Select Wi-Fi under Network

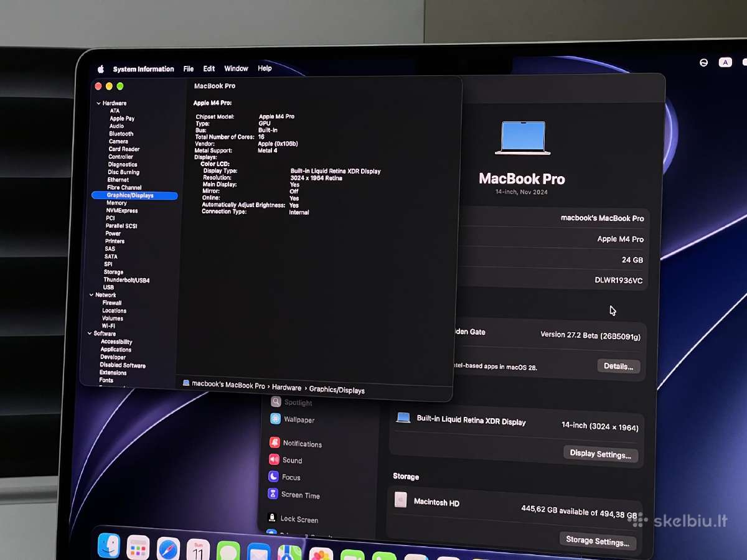pos(108,326)
